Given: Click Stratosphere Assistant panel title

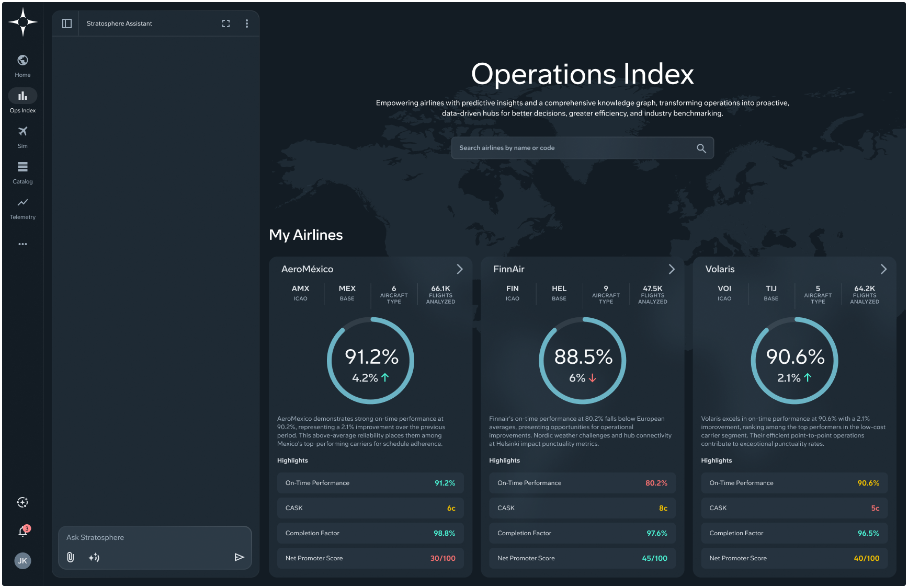Looking at the screenshot, I should 119,24.
